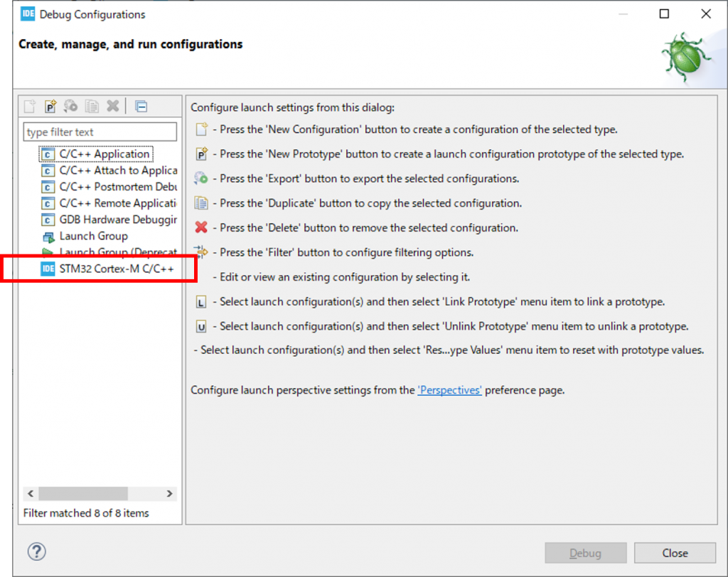Click the C/C++ Attach to Application row icon
728x577 pixels.
48,171
